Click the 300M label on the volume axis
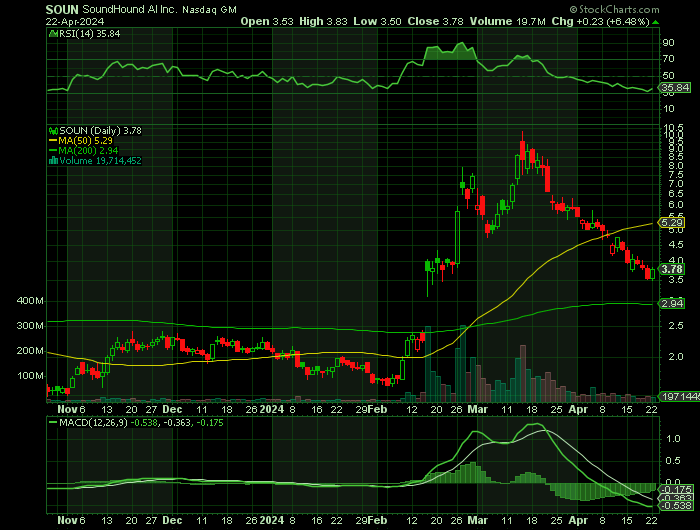Image resolution: width=700 pixels, height=530 pixels. 30,326
